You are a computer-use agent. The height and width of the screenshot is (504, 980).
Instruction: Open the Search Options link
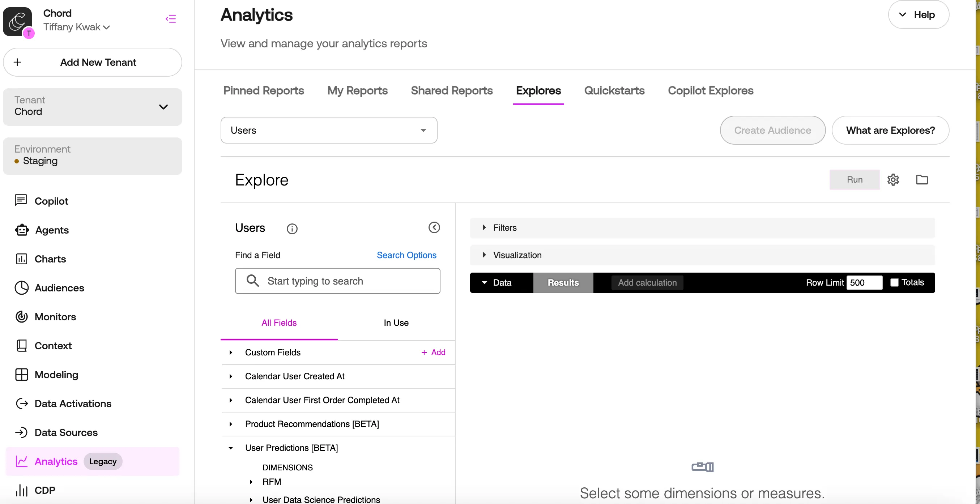click(406, 255)
